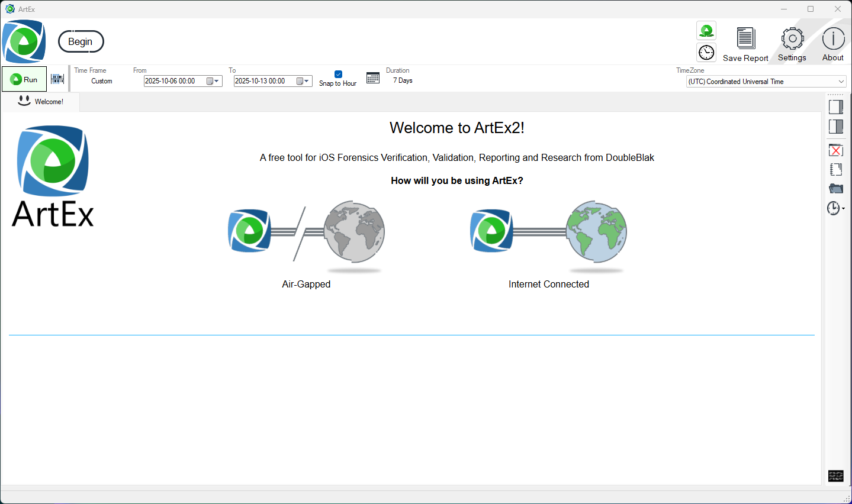Expand the sidebar clock history dropdown
The width and height of the screenshot is (852, 504).
(x=843, y=208)
